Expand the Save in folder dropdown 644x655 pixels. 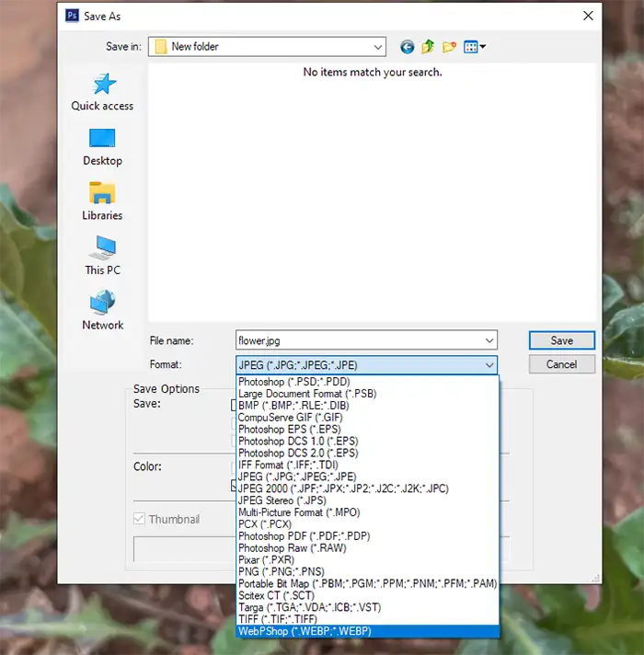click(x=377, y=47)
